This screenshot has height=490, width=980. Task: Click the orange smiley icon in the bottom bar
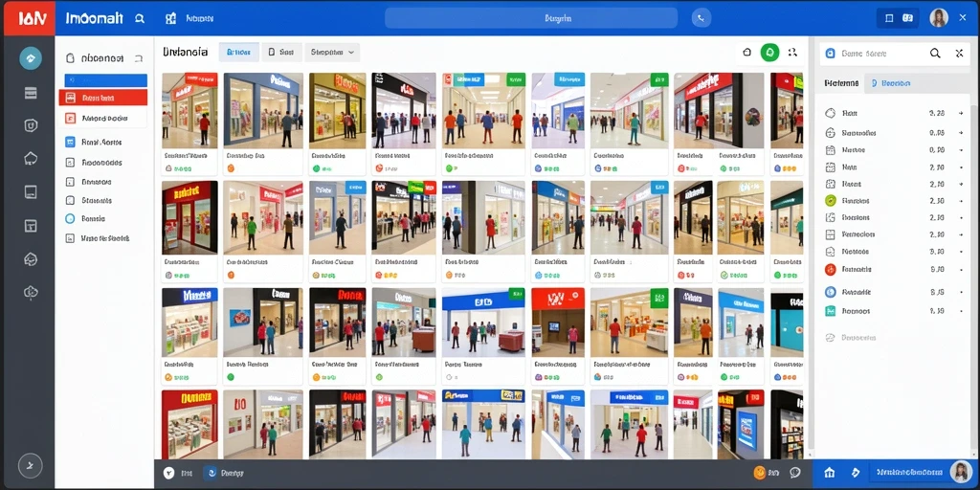(x=760, y=473)
